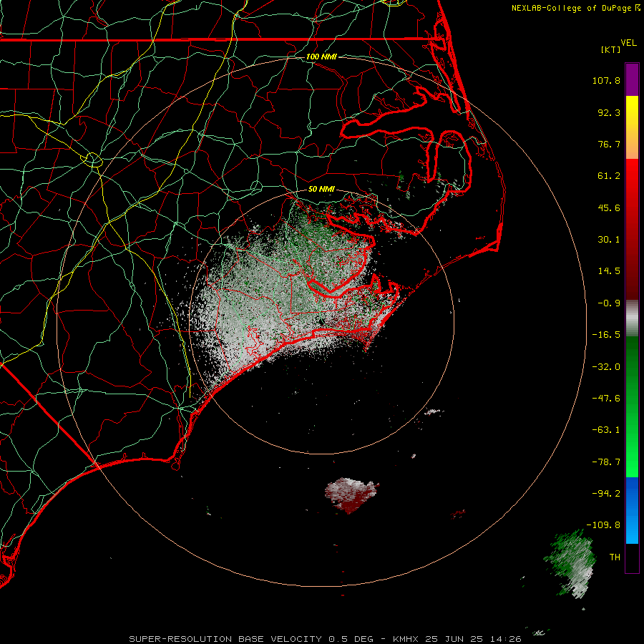Select the 92.3 legend value
This screenshot has width=644, height=644.
click(x=609, y=112)
